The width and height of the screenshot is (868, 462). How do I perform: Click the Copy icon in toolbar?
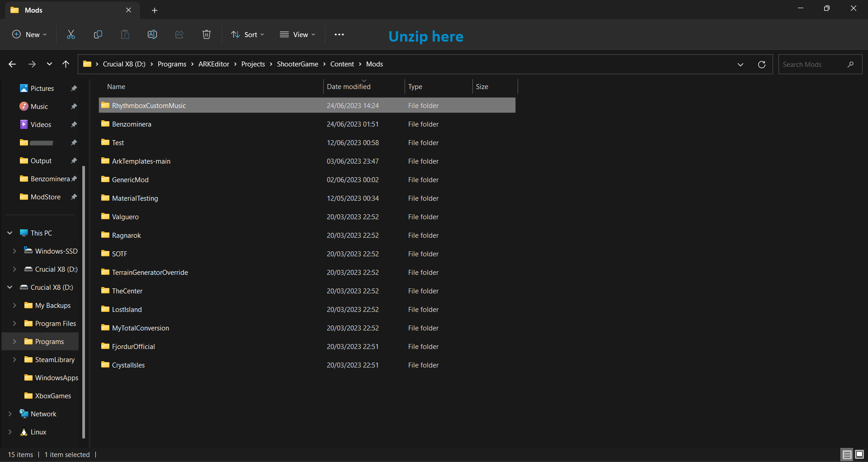pos(98,34)
